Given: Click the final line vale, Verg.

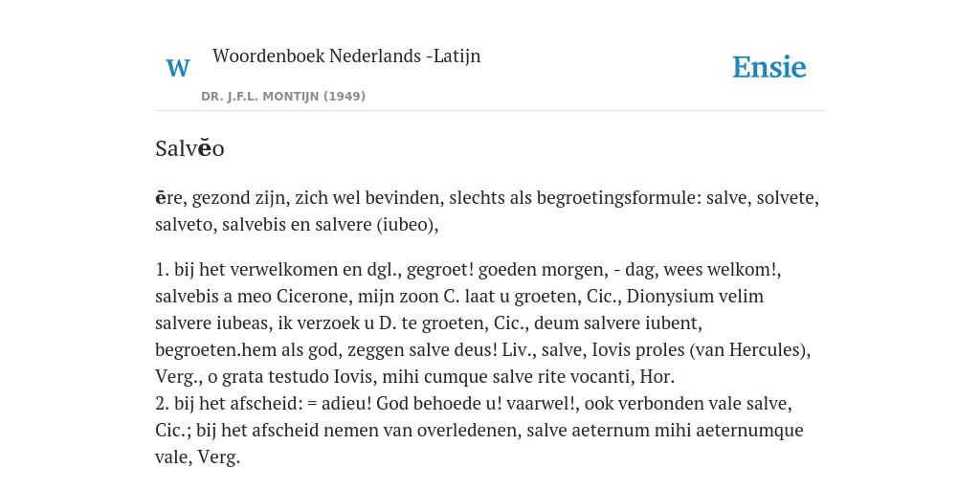Looking at the screenshot, I should [197, 457].
